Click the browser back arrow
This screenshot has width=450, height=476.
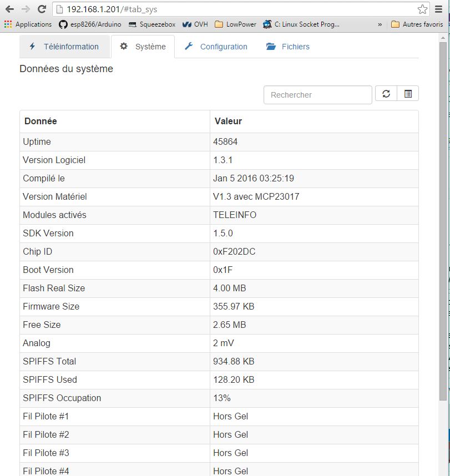tap(10, 9)
